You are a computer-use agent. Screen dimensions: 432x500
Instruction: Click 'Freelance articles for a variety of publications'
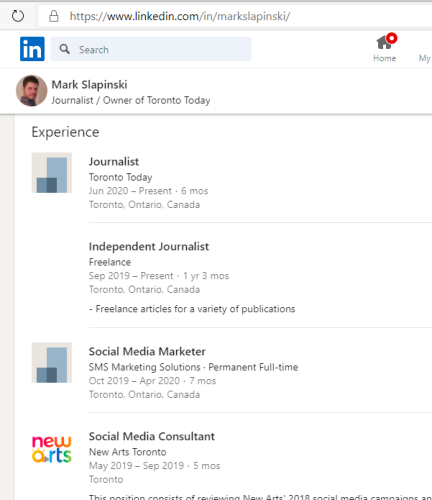195,309
